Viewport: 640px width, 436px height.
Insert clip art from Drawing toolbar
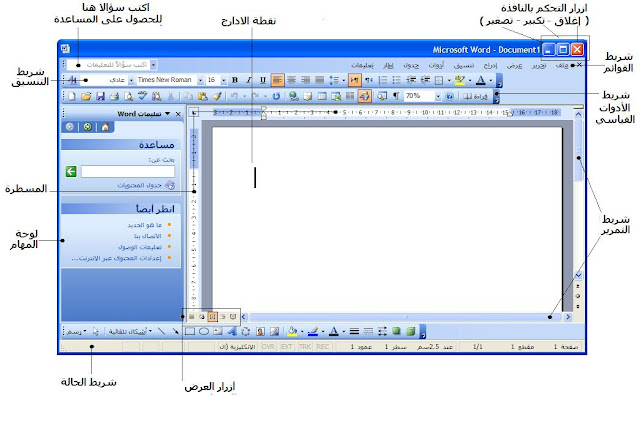pos(260,331)
